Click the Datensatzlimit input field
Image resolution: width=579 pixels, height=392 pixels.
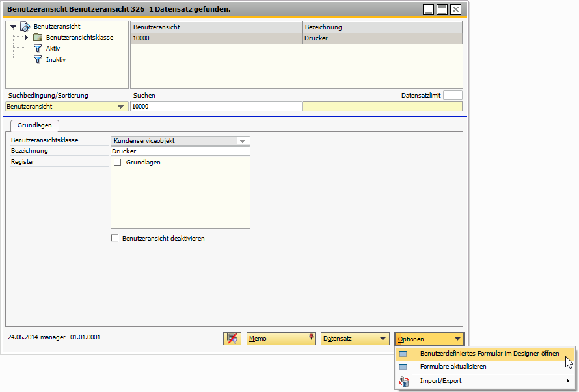click(453, 95)
